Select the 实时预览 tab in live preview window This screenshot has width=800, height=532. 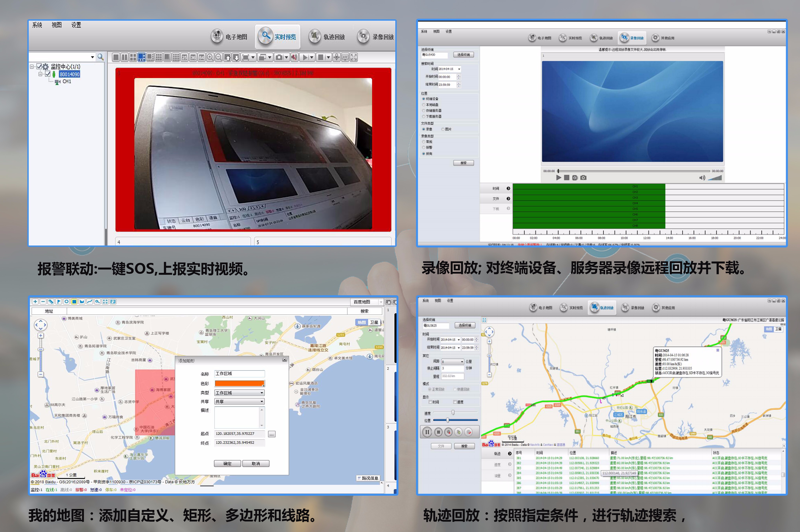pyautogui.click(x=278, y=36)
